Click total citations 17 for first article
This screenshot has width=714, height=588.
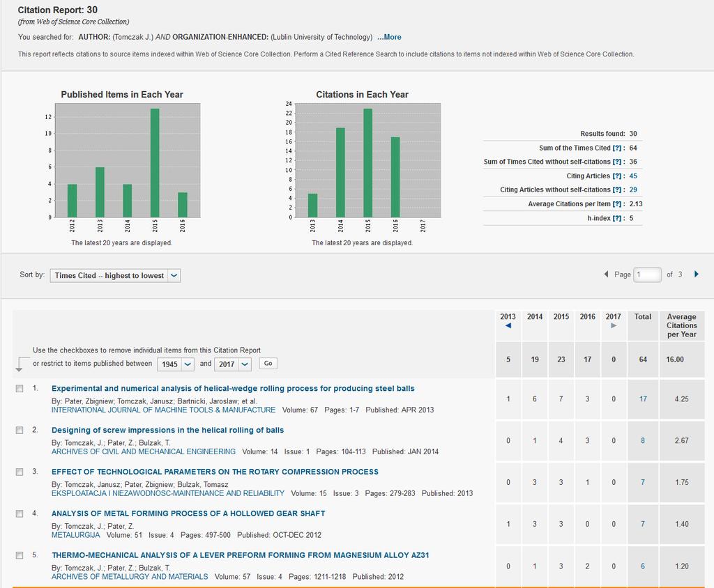point(643,399)
